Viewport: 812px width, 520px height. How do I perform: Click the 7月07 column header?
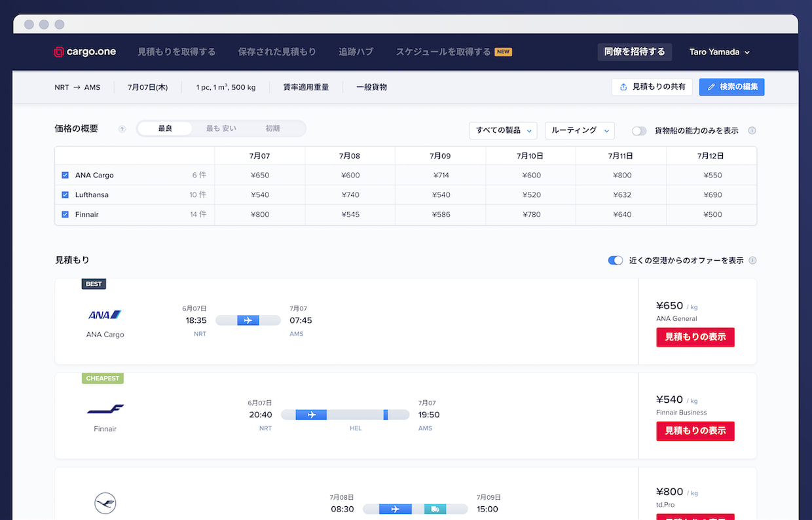coord(260,156)
